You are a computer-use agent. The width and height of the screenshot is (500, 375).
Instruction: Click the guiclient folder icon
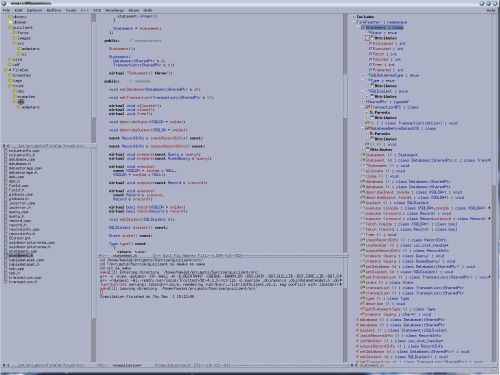[10, 27]
